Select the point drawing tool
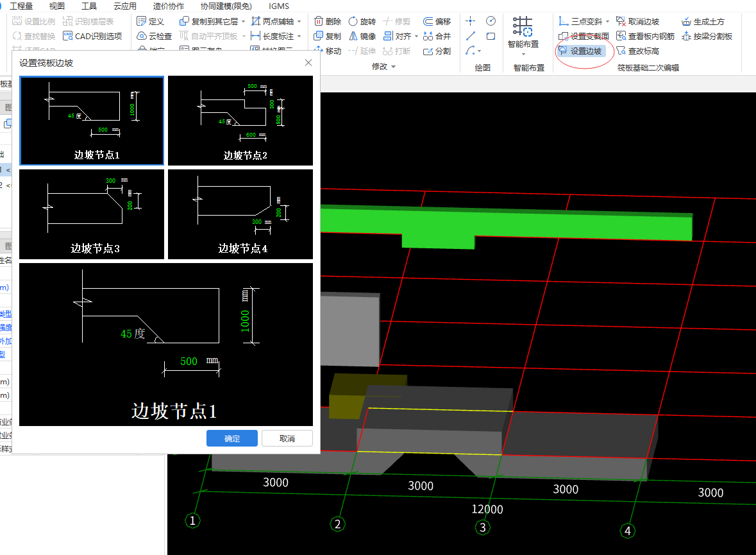The image size is (756, 555). click(471, 21)
